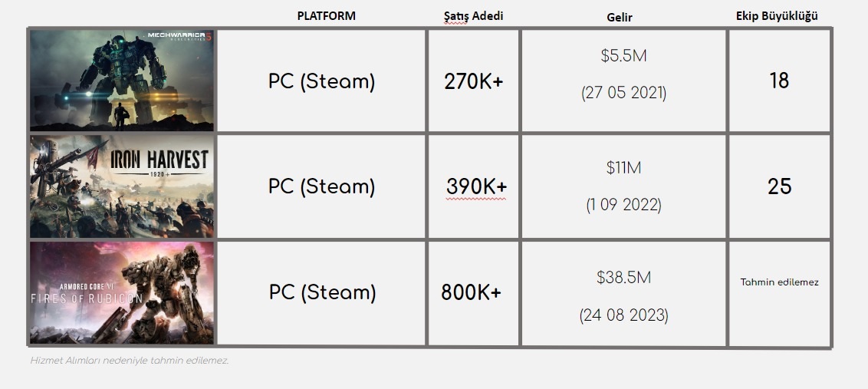Click the (24 08 2023) date text
This screenshot has width=868, height=389.
pyautogui.click(x=624, y=315)
